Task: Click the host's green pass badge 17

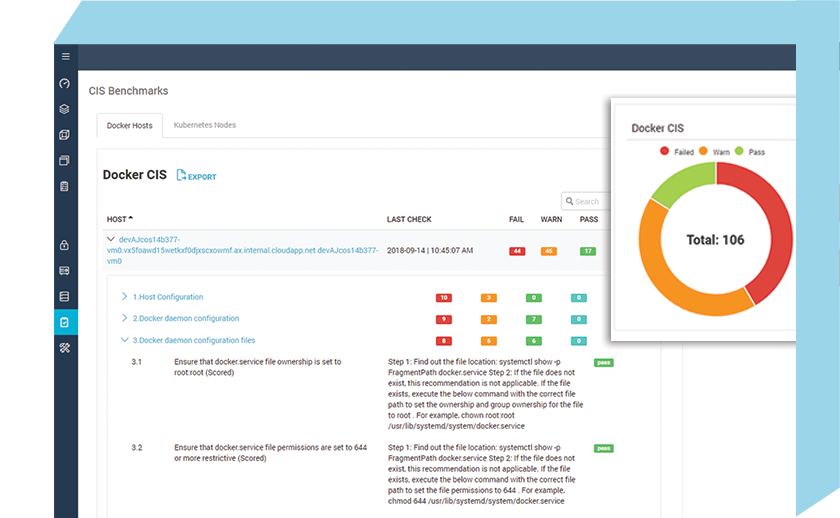Action: click(x=588, y=251)
